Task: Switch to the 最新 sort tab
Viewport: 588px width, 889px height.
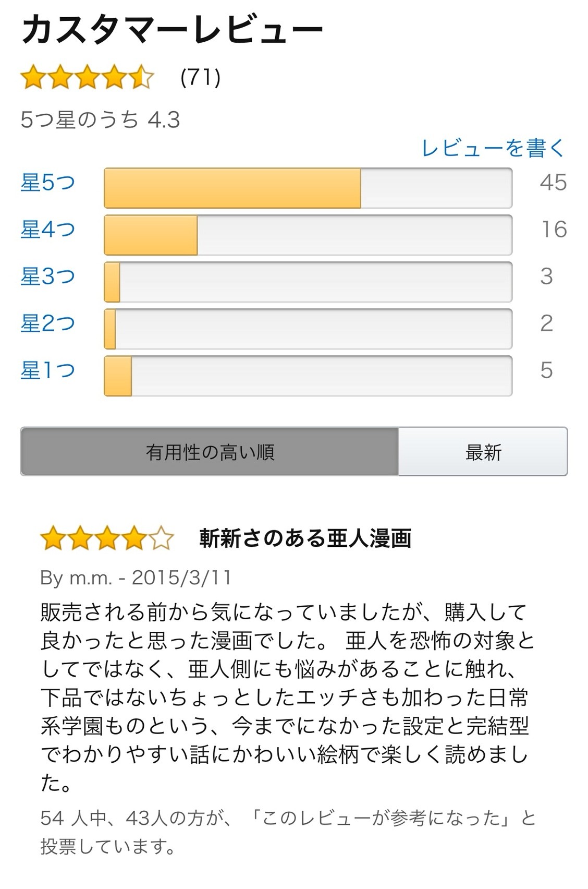Action: point(483,452)
